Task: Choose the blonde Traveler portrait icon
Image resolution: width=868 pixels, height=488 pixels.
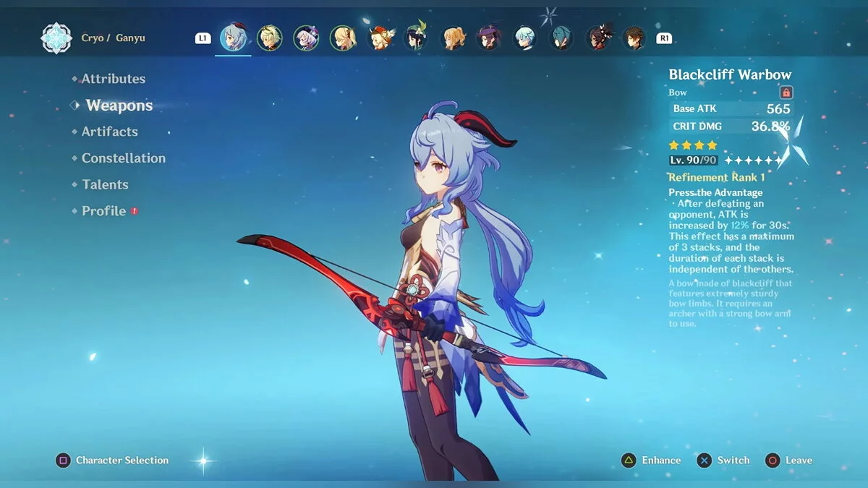Action: pyautogui.click(x=343, y=38)
